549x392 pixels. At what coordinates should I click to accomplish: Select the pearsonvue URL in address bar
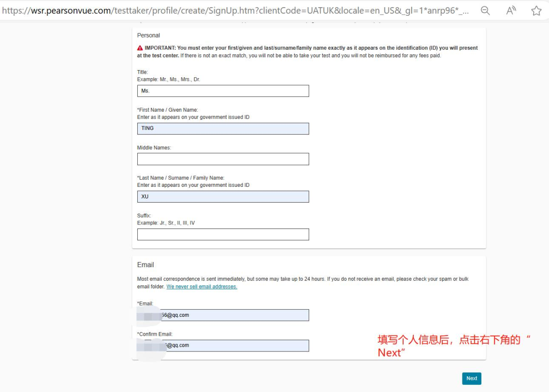pos(235,11)
